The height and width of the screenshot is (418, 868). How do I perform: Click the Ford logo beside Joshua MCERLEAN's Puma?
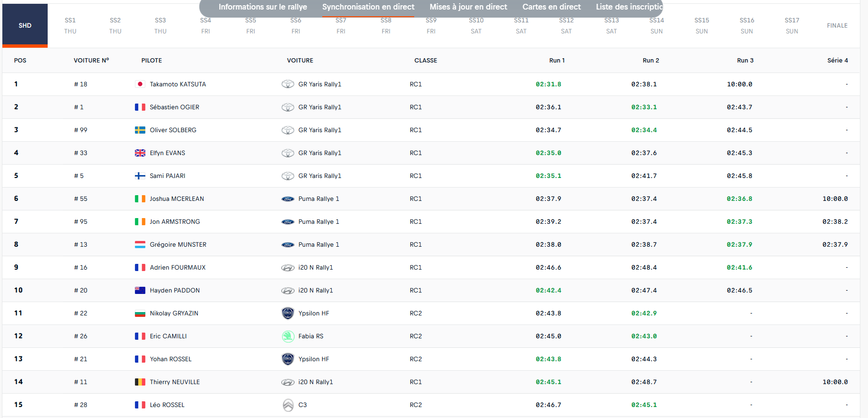pos(288,199)
